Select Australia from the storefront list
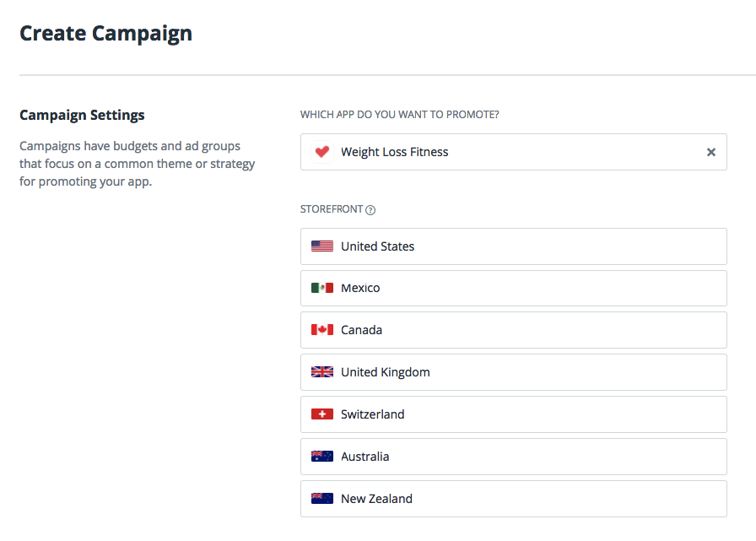756x541 pixels. 513,457
